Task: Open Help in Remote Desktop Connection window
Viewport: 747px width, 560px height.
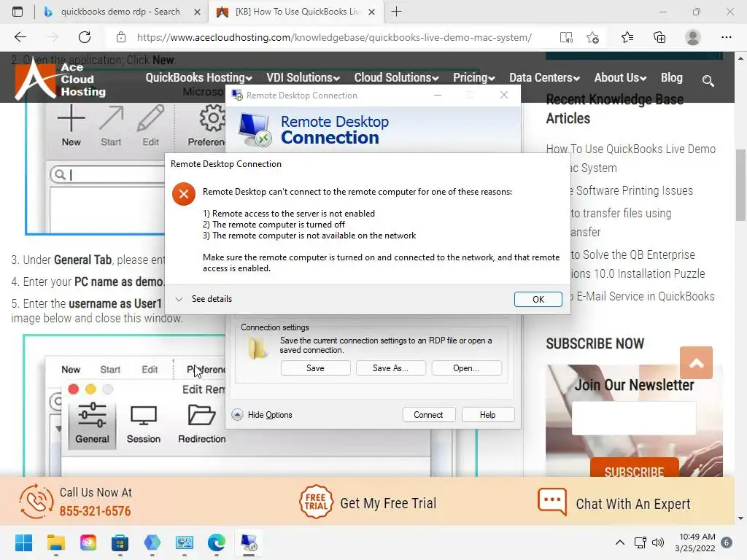Action: pyautogui.click(x=487, y=415)
